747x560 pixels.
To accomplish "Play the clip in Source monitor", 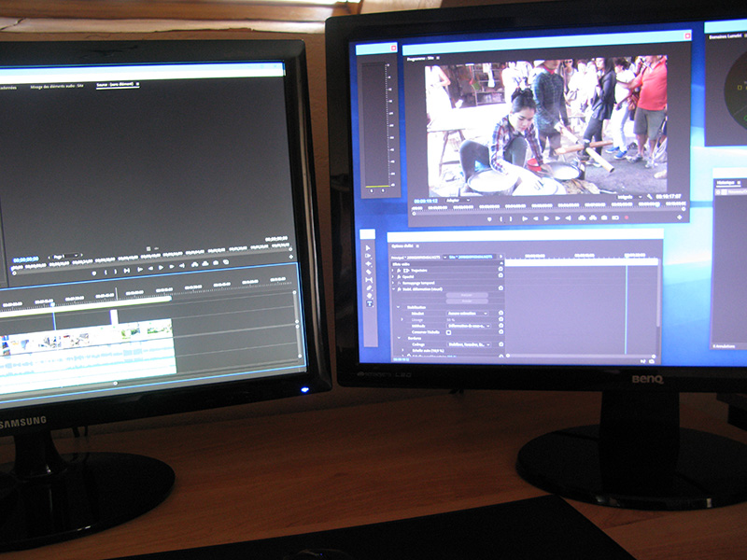I will 161,267.
